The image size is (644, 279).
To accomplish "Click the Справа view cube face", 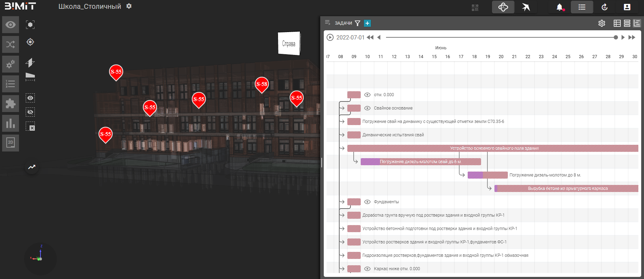I will click(289, 44).
